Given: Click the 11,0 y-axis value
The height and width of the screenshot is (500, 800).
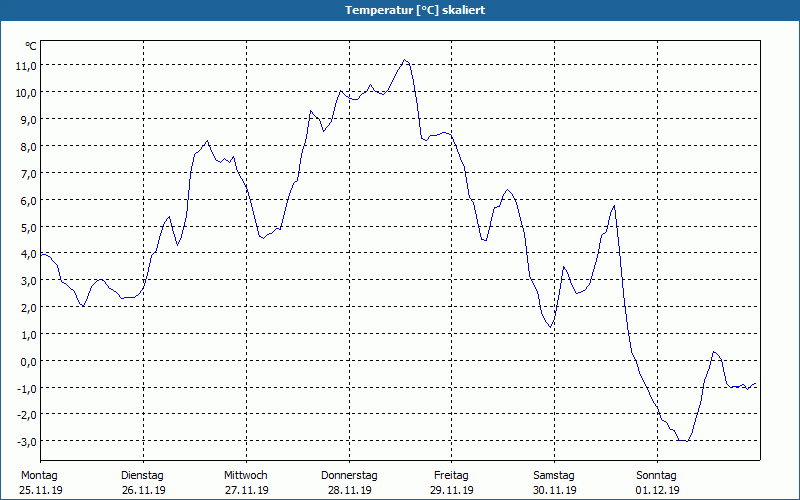Looking at the screenshot, I should pos(27,66).
